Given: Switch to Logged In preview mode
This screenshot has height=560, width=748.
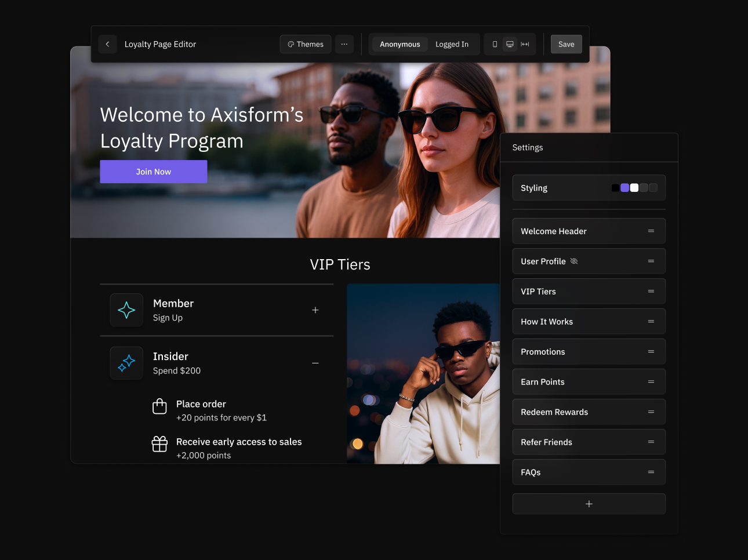Looking at the screenshot, I should 452,44.
